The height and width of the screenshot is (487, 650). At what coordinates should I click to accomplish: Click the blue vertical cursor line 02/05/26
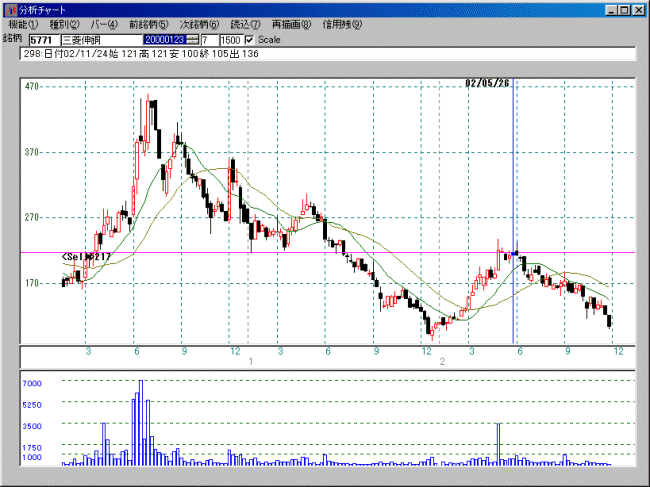513,211
